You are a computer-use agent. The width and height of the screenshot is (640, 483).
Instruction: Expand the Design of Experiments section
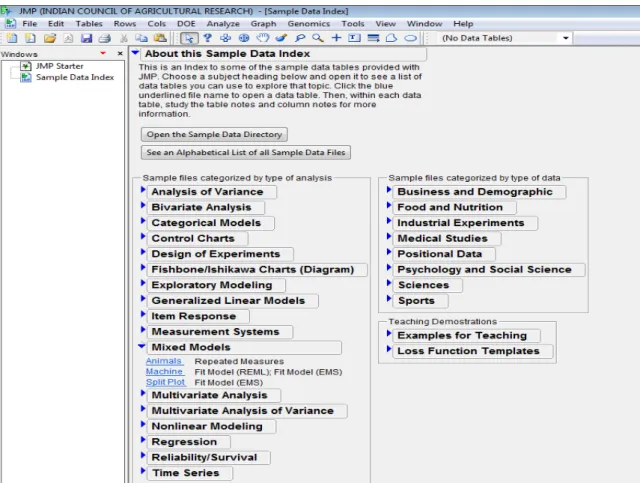(x=143, y=252)
